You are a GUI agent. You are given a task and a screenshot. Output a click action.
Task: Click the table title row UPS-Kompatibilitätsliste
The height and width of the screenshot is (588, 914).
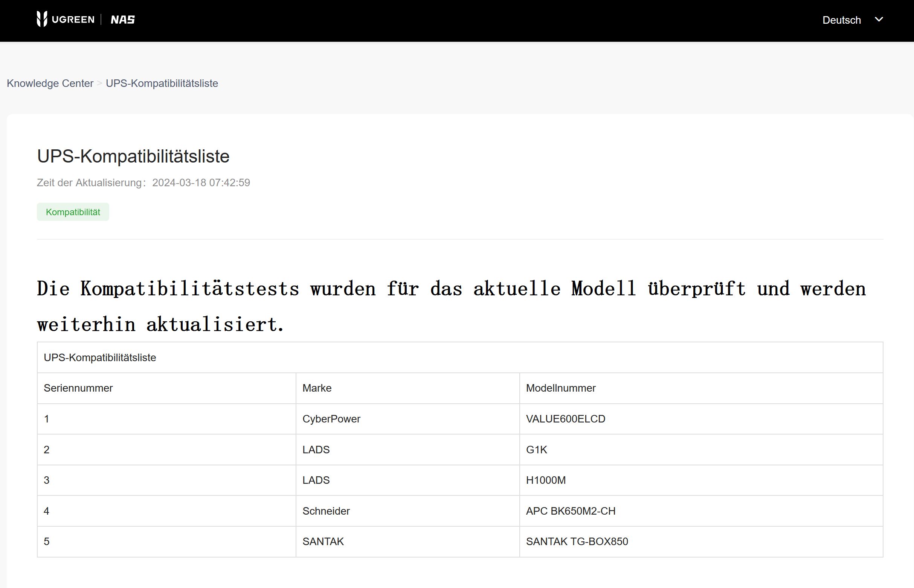(x=100, y=357)
